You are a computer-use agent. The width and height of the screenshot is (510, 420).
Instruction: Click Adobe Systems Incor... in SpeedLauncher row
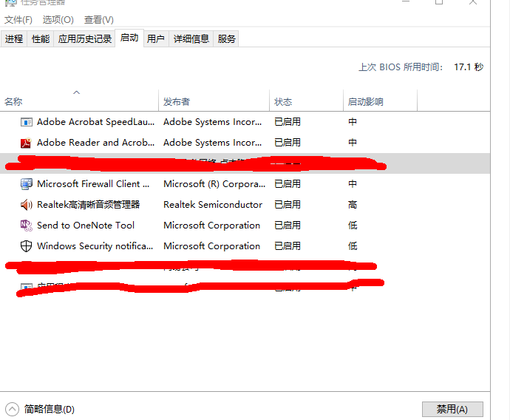point(212,122)
